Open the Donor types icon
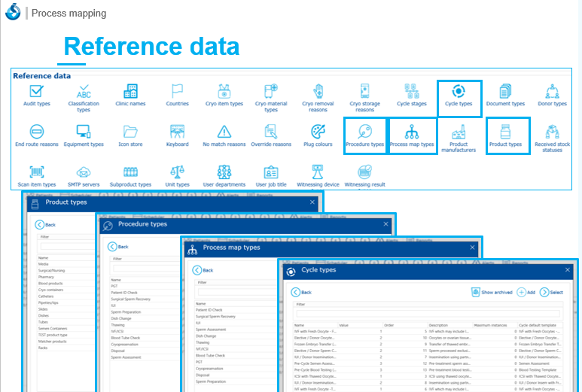The width and height of the screenshot is (582, 392). [553, 92]
